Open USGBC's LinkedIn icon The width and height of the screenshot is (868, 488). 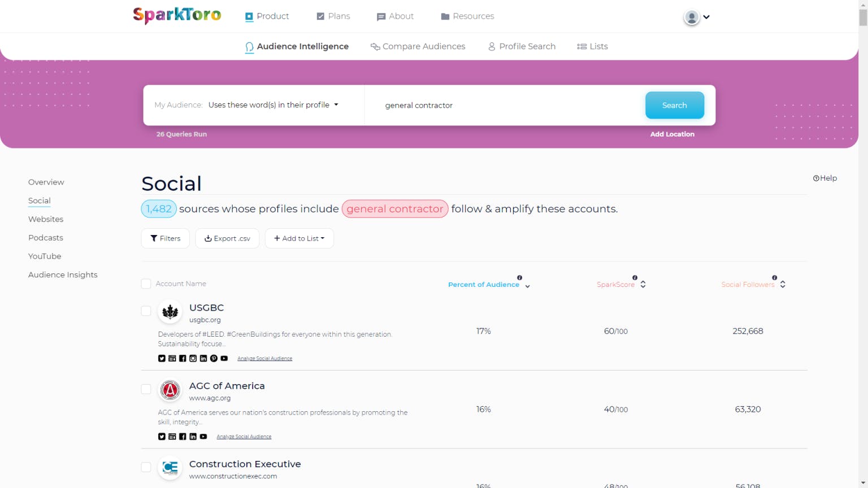[203, 358]
